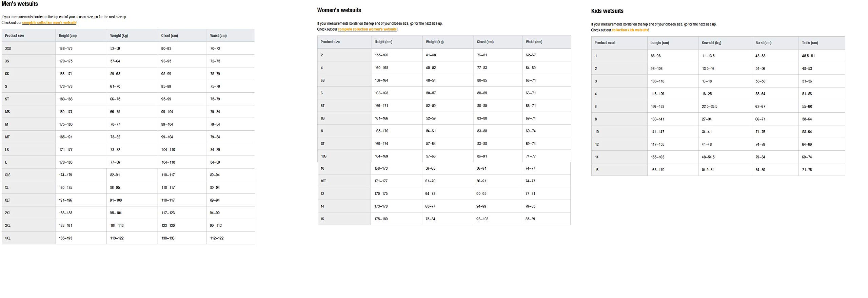Image resolution: width=868 pixels, height=298 pixels.
Task: Click the Men's wetsuits heading
Action: pyautogui.click(x=20, y=4)
